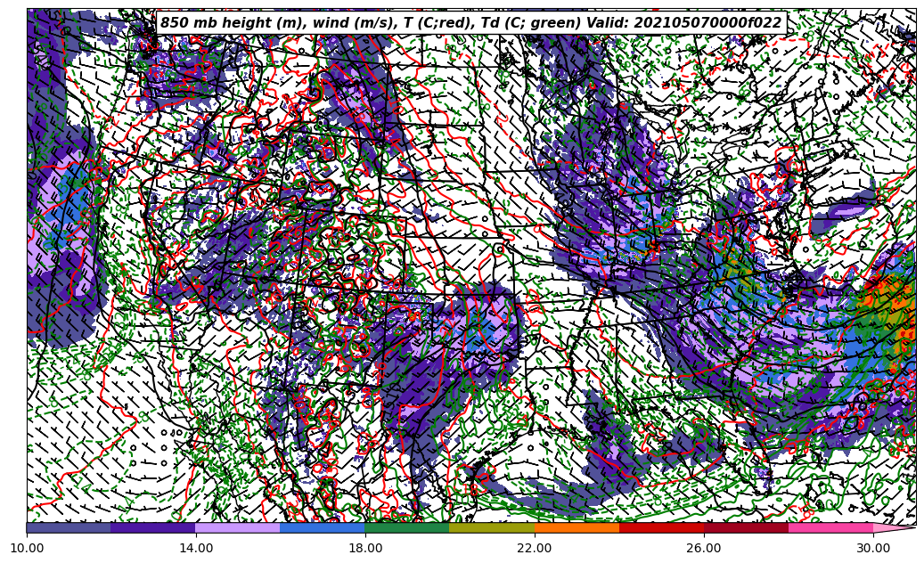Click the slate-blue 10–12 colorbar segment

(x=69, y=527)
